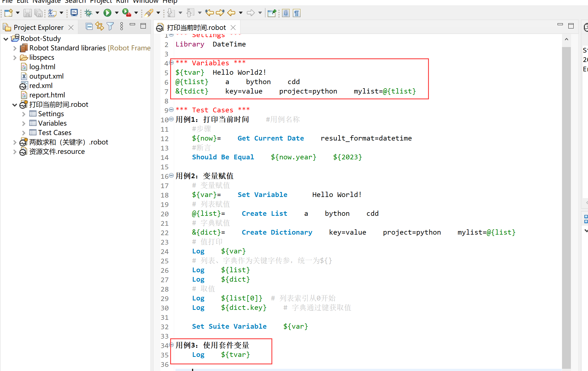Image resolution: width=588 pixels, height=371 pixels.
Task: Toggle Block Selection mode button
Action: (286, 13)
